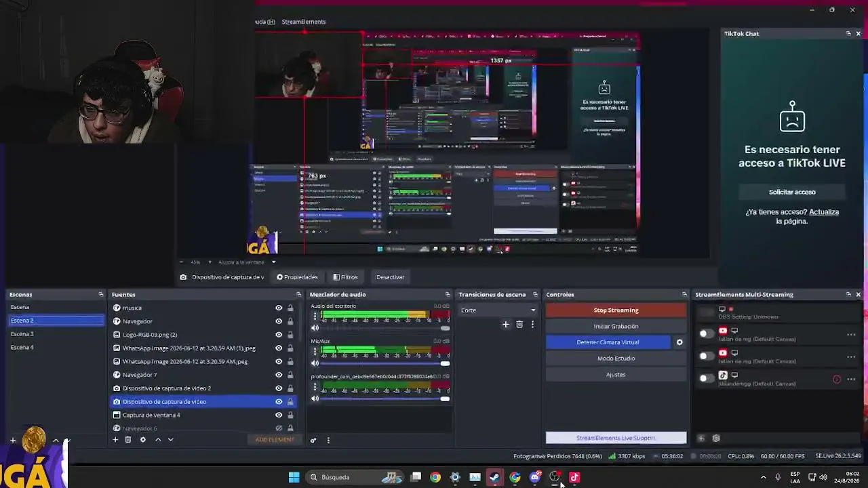The width and height of the screenshot is (868, 488).
Task: Undock the Controles panel
Action: [x=684, y=294]
